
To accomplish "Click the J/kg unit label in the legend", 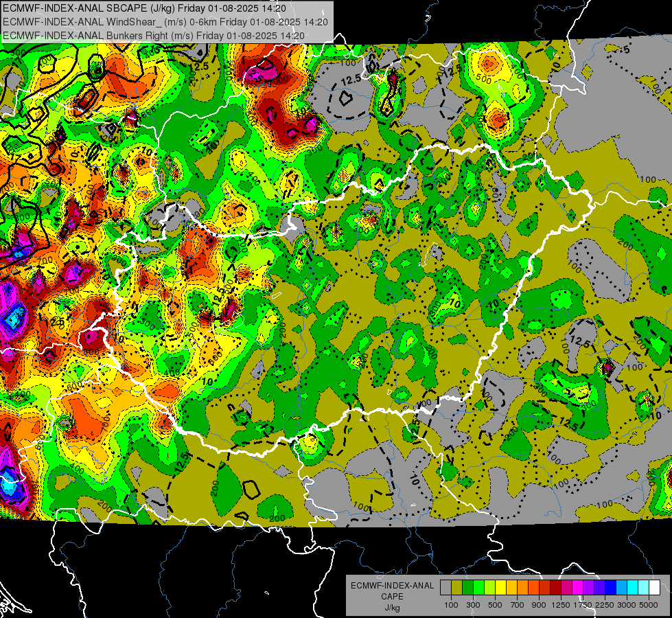I will point(392,608).
